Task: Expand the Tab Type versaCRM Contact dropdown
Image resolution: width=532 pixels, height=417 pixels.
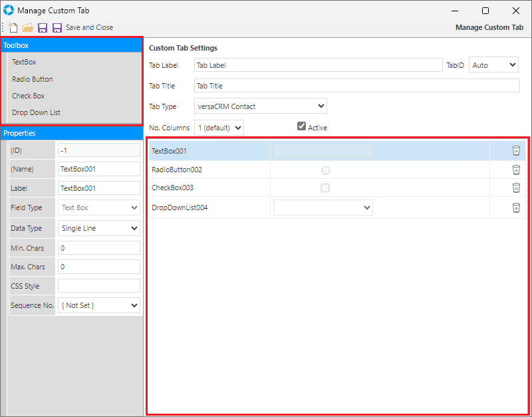Action: 260,106
